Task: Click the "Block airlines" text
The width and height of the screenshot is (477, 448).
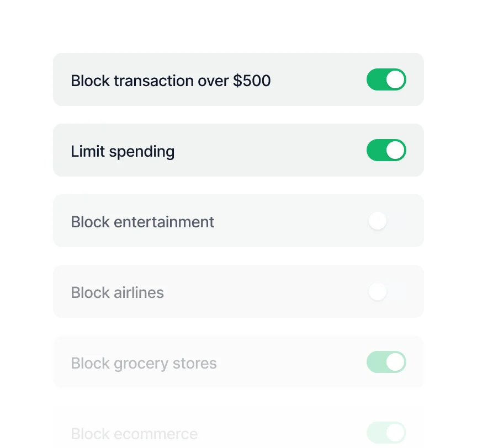Action: click(x=117, y=292)
